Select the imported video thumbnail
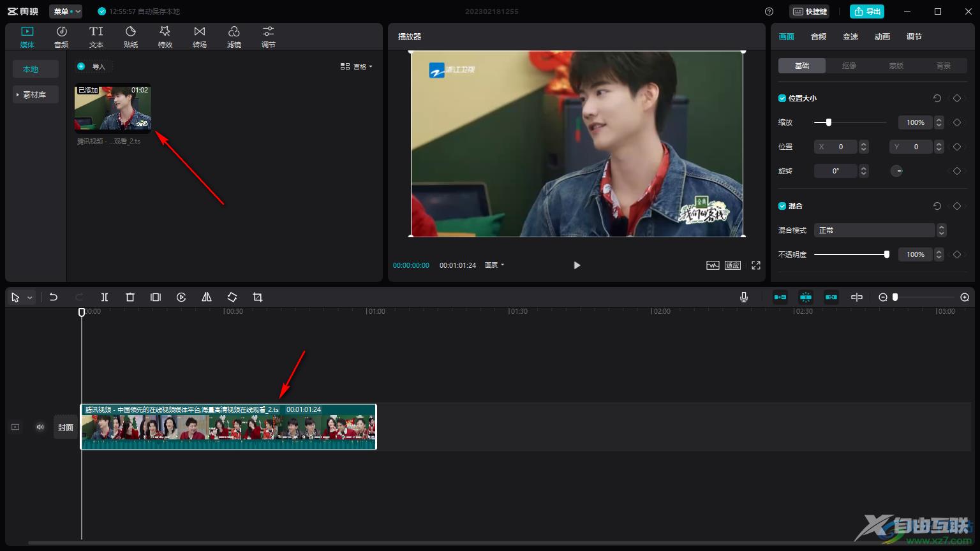Viewport: 980px width, 551px height. point(113,108)
